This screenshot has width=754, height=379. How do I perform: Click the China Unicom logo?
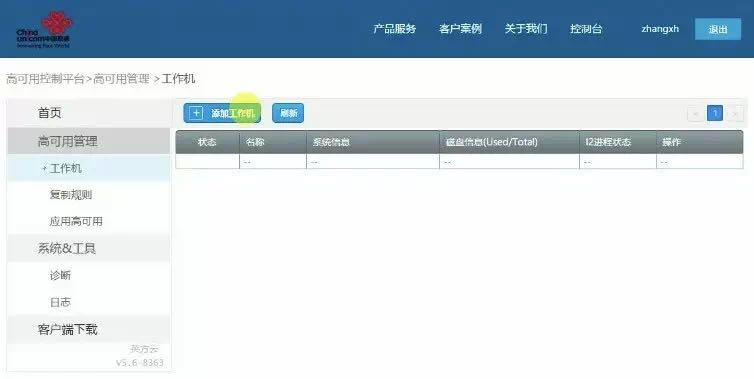pyautogui.click(x=44, y=30)
